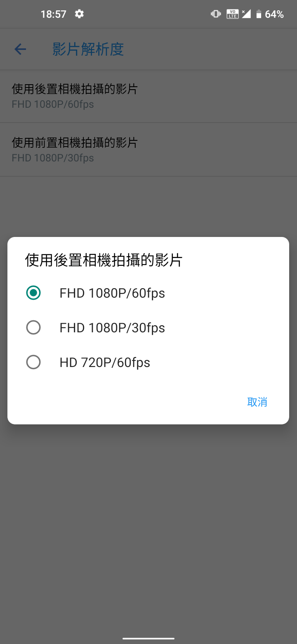Tap the 影片解析度 page title
297x644 pixels.
click(88, 50)
